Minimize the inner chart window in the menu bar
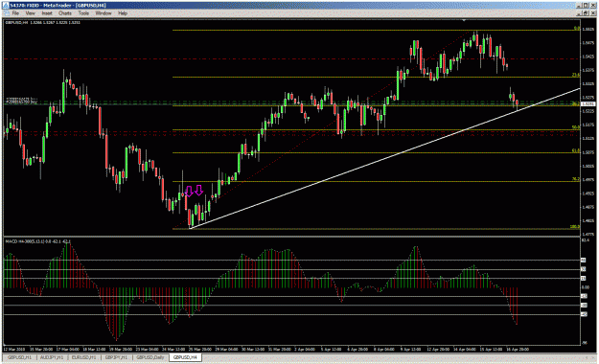The image size is (599, 364). pos(579,13)
